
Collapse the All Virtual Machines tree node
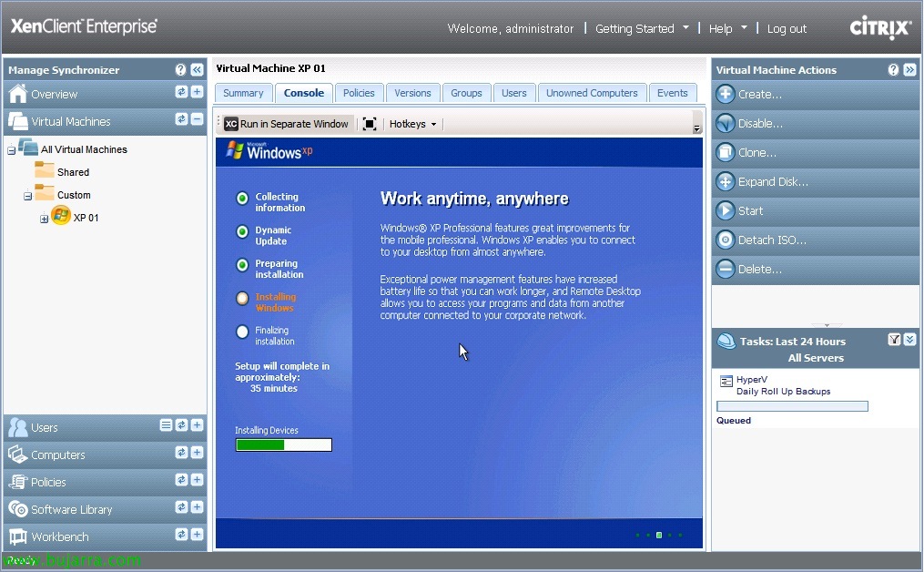[11, 150]
